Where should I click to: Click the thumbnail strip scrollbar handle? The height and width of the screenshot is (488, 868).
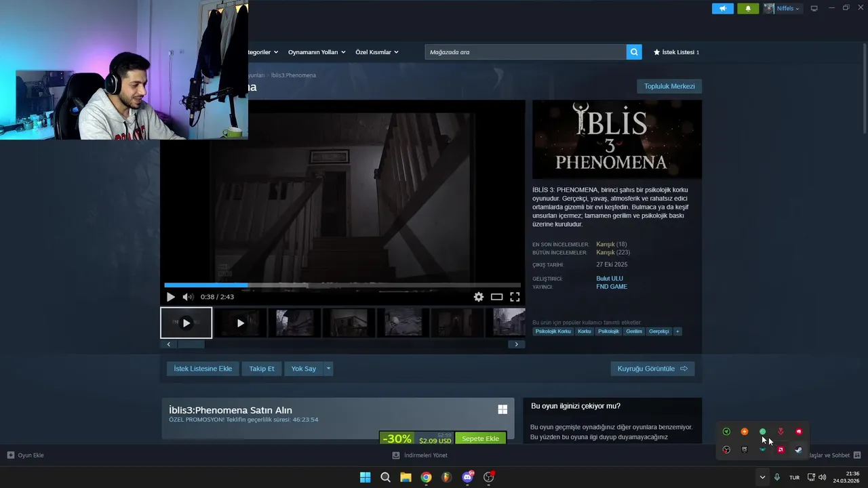(191, 344)
